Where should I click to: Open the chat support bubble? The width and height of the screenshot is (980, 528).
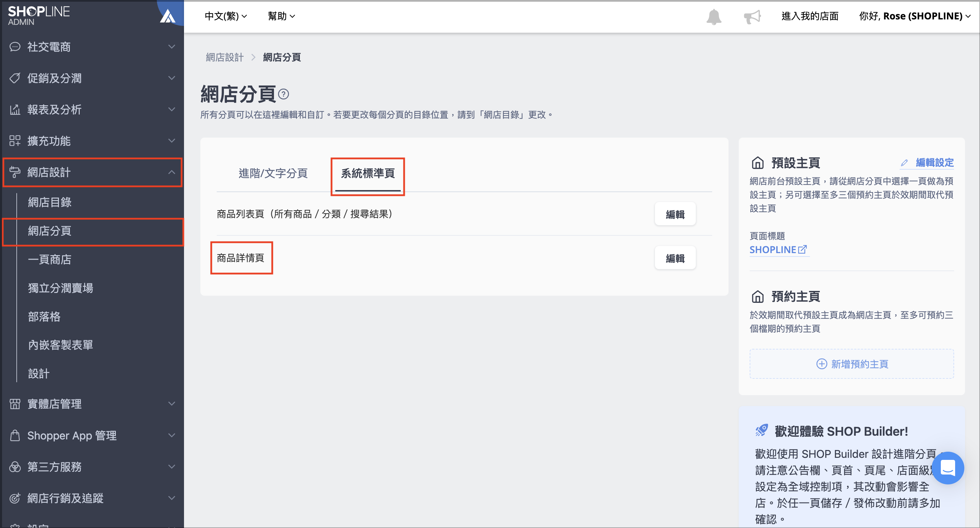pyautogui.click(x=947, y=467)
